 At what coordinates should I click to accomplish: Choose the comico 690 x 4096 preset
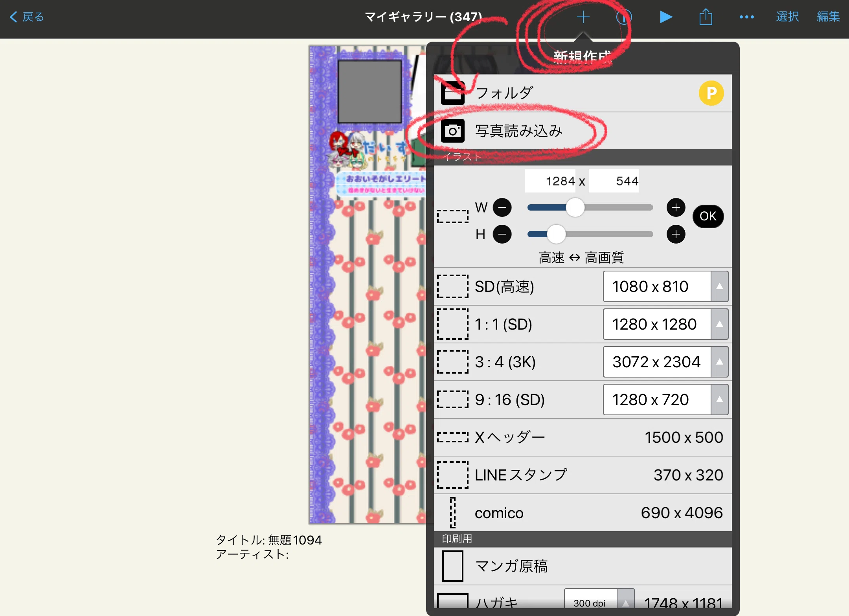[583, 513]
